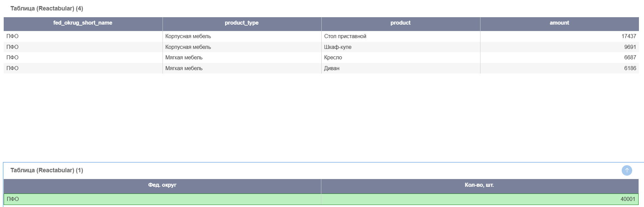Click the product_type column header
Viewport: 644px width, 207px height.
pyautogui.click(x=242, y=23)
